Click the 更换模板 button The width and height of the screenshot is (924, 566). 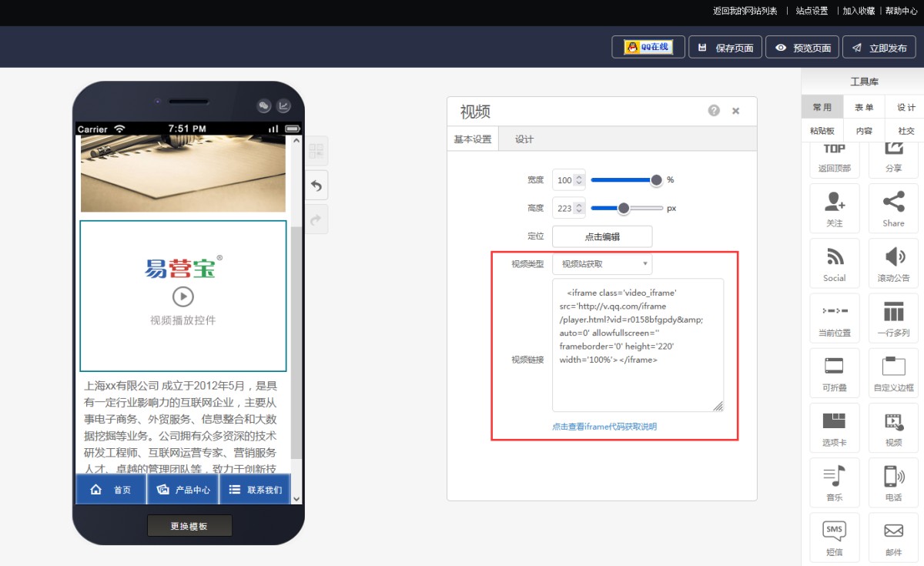[x=189, y=526]
